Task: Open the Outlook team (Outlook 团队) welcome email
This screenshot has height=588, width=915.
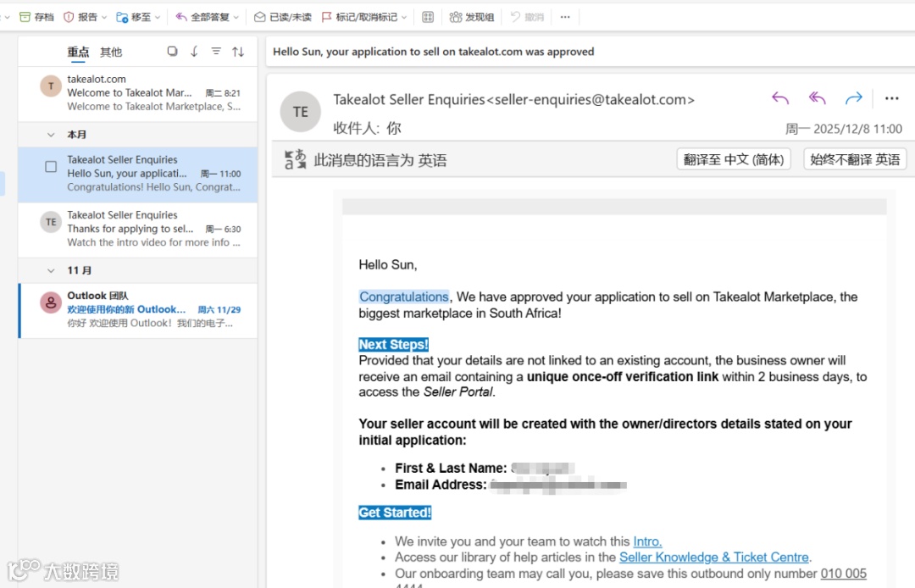Action: pyautogui.click(x=138, y=310)
